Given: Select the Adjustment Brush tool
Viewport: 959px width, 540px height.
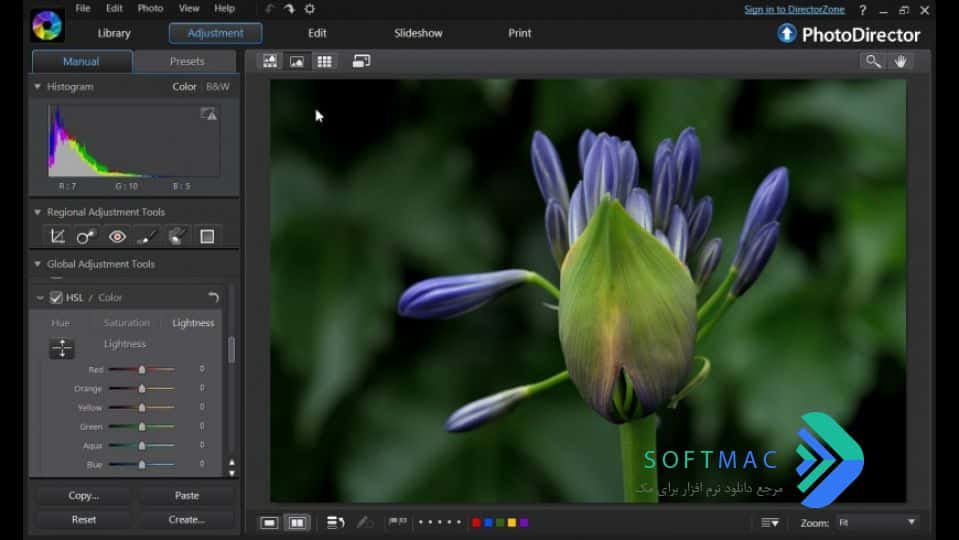Looking at the screenshot, I should tap(147, 236).
